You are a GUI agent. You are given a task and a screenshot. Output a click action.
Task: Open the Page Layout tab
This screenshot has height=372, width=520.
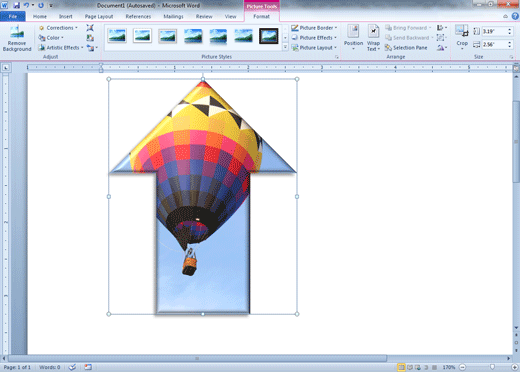(x=99, y=16)
